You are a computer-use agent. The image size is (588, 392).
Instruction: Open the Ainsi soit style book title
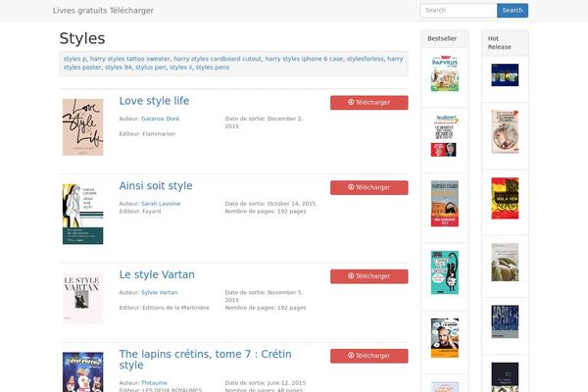156,186
